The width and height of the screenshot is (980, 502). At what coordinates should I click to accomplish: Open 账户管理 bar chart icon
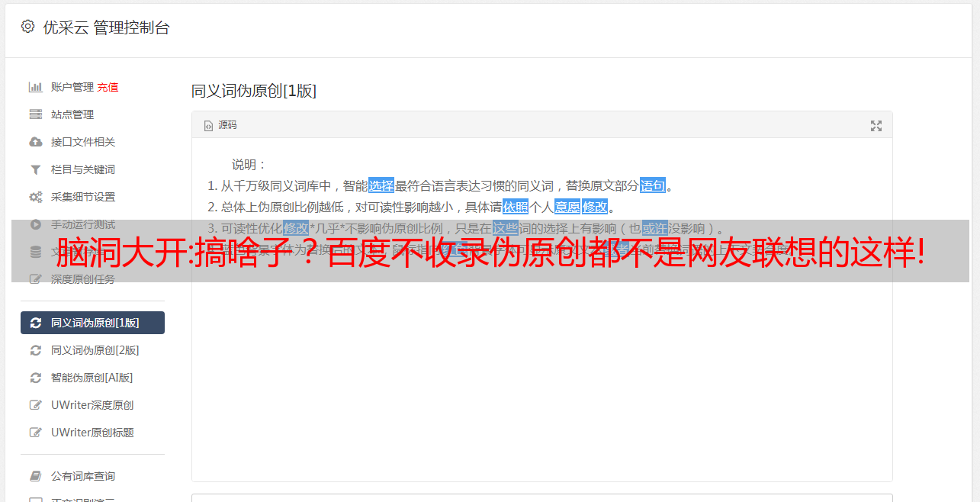pyautogui.click(x=35, y=87)
